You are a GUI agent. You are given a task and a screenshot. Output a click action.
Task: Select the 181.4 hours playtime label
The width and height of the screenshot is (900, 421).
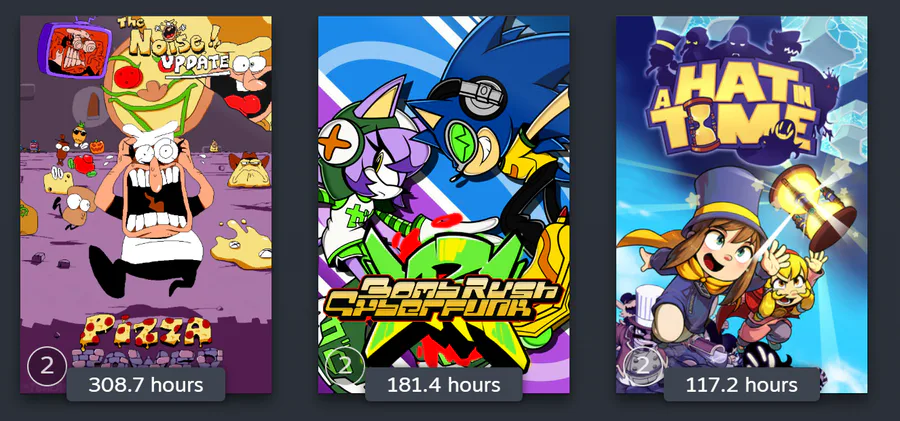[444, 384]
